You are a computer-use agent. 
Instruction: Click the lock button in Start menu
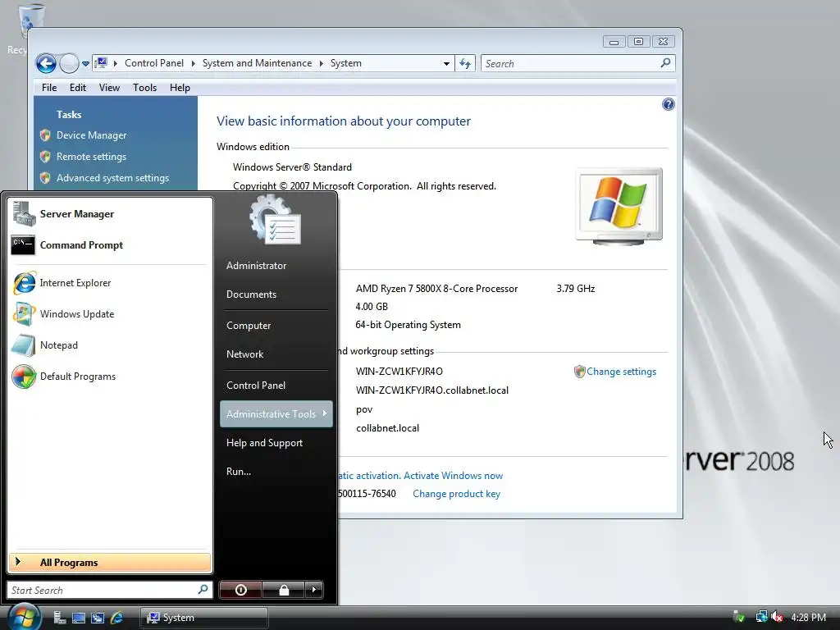(x=284, y=590)
